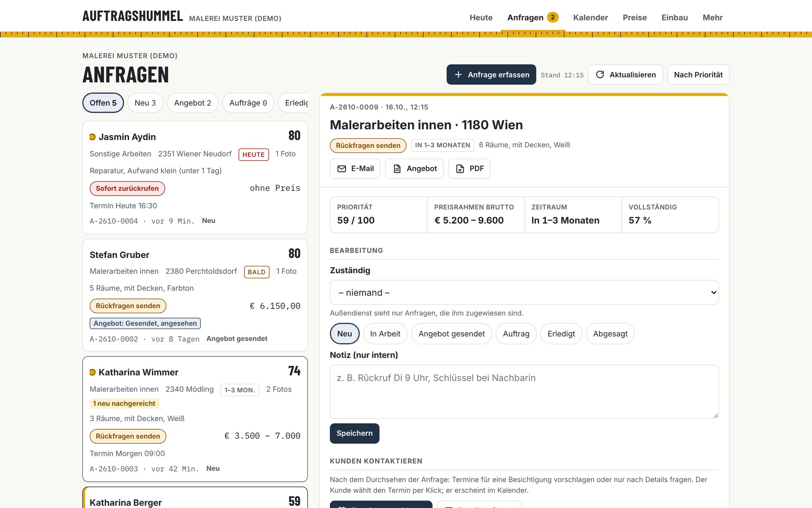The width and height of the screenshot is (812, 508).
Task: Open the Stefan Gruber request card
Action: pos(195,295)
